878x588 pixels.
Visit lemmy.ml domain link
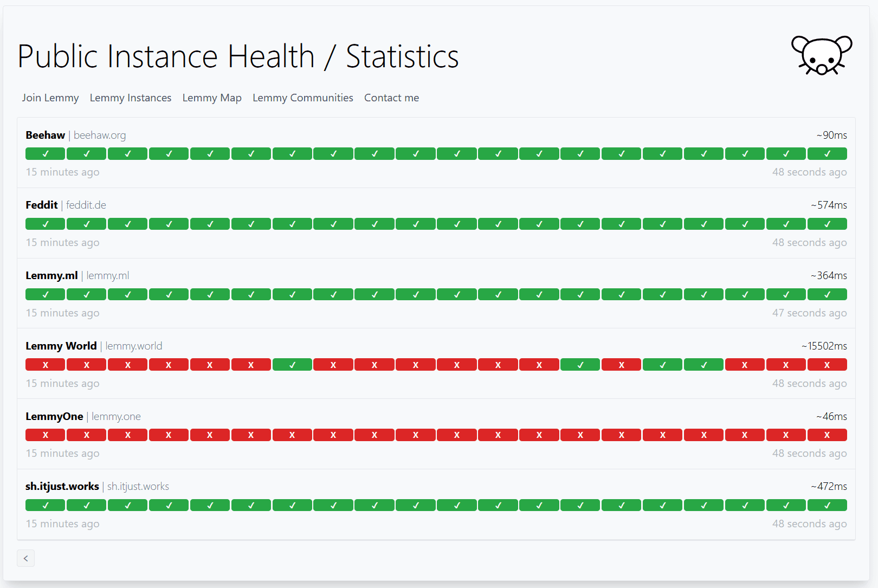coord(108,276)
